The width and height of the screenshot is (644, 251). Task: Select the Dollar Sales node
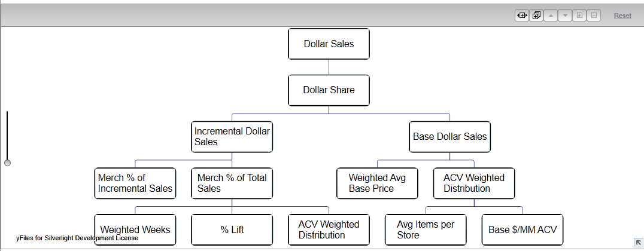329,44
